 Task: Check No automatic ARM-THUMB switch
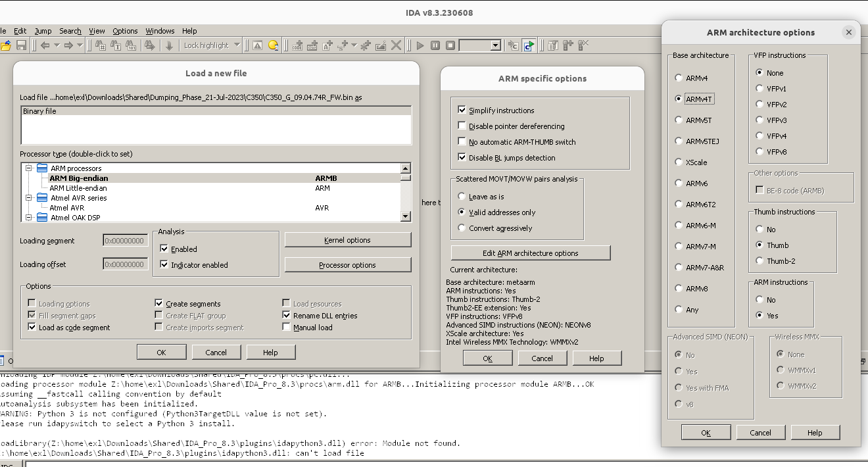click(462, 142)
